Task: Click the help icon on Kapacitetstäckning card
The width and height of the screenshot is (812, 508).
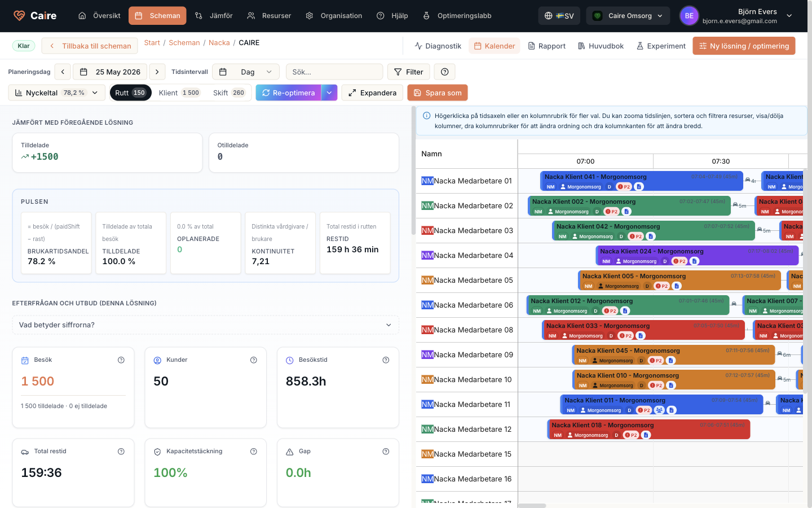Action: click(x=253, y=452)
